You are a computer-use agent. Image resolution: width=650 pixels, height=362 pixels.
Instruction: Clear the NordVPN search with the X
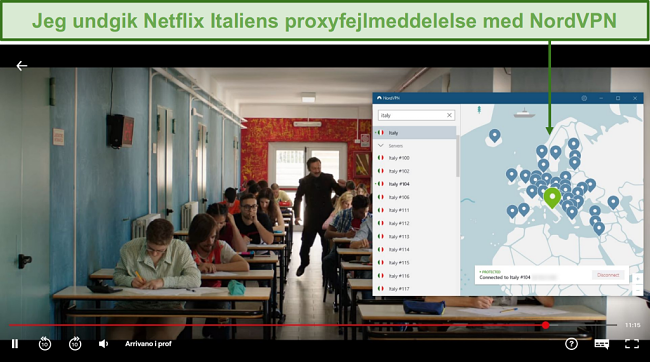pyautogui.click(x=449, y=115)
